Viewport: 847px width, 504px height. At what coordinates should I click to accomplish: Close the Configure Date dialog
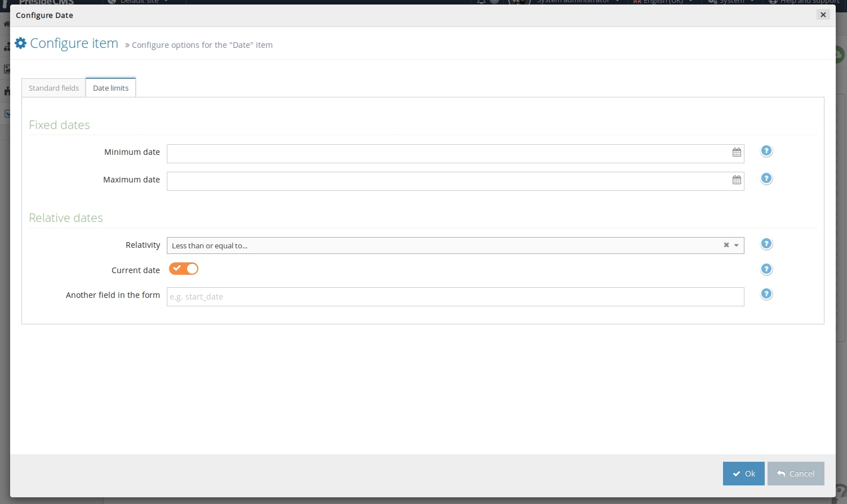click(823, 15)
